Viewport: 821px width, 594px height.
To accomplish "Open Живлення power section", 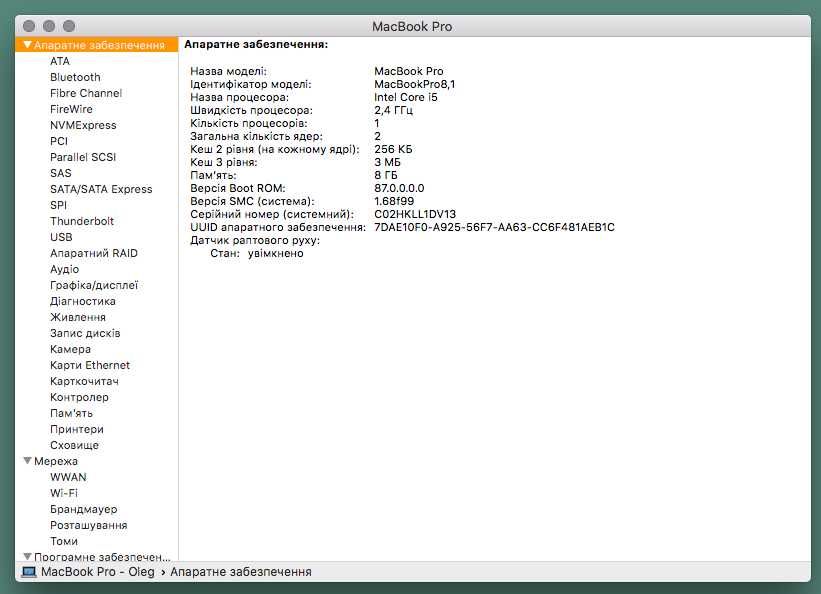I will (77, 317).
